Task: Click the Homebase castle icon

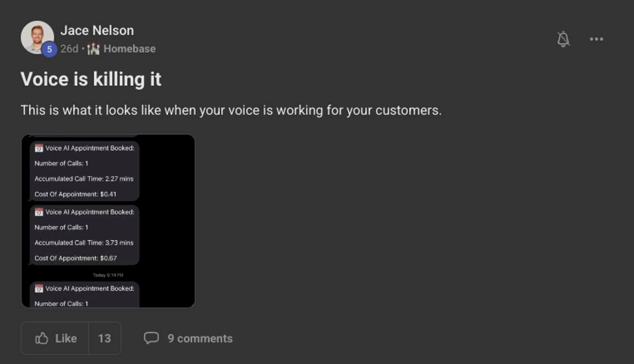Action: coord(94,49)
